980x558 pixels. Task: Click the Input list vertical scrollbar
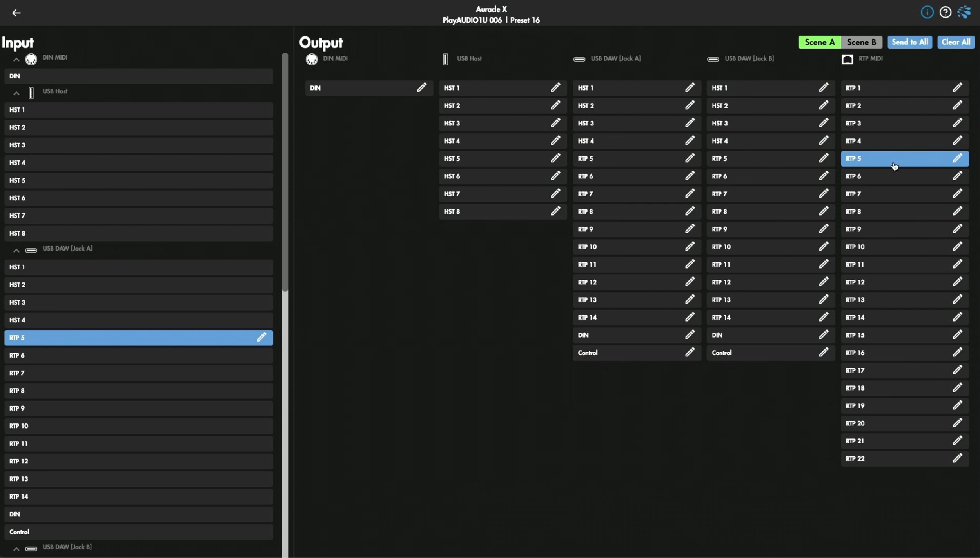click(x=285, y=173)
